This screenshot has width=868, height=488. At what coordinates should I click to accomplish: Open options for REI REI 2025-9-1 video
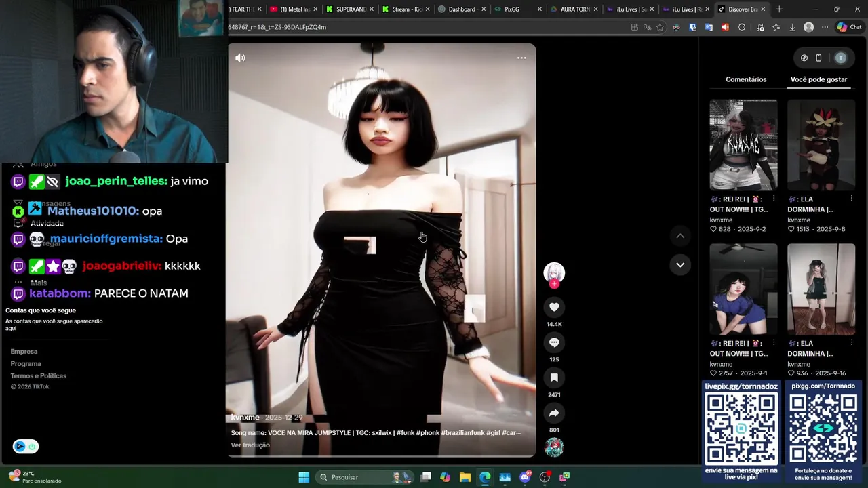click(x=774, y=343)
